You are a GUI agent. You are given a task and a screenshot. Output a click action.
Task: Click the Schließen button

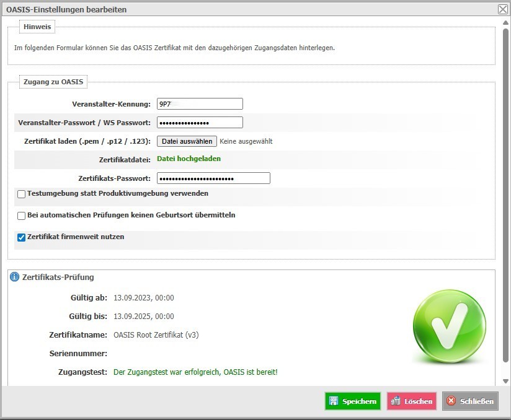pyautogui.click(x=470, y=401)
